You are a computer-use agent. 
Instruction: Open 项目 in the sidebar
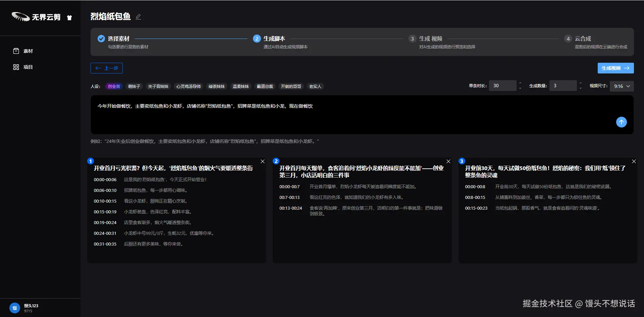pos(23,67)
